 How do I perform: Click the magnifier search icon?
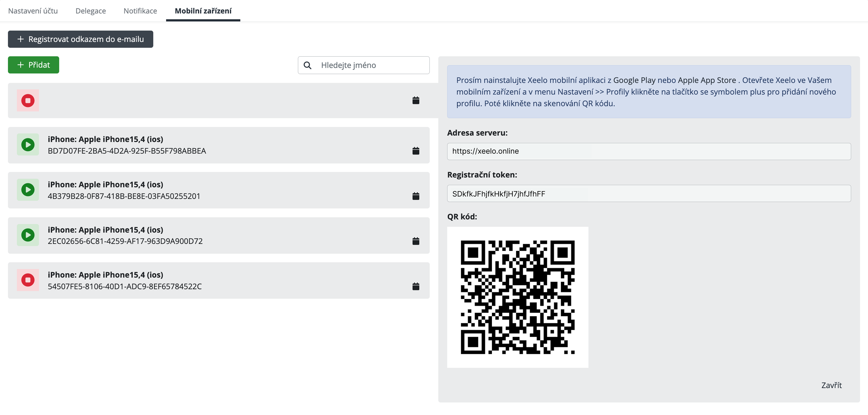(307, 65)
